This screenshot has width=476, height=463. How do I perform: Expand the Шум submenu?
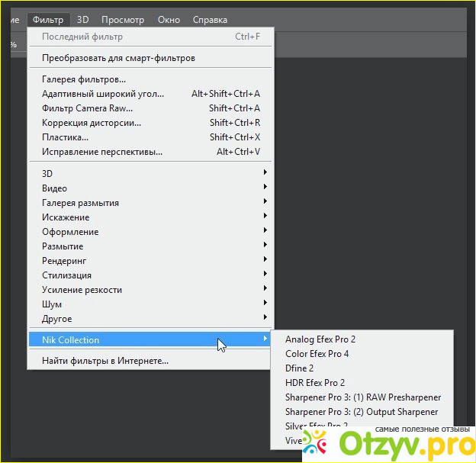click(52, 304)
